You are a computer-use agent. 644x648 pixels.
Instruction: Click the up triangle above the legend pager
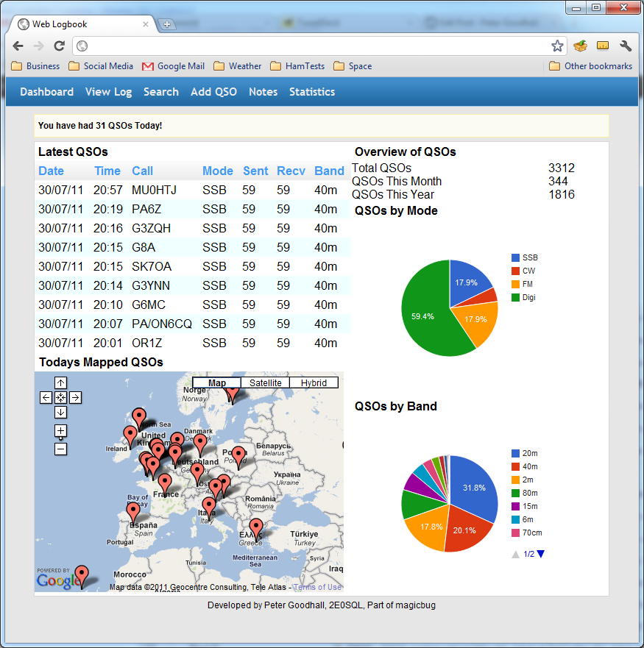pos(515,554)
